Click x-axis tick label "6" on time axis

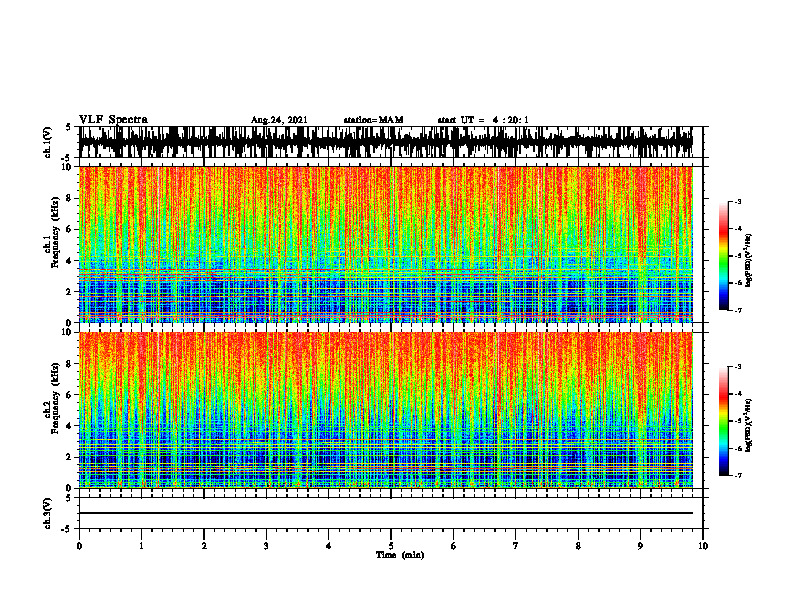coord(454,546)
